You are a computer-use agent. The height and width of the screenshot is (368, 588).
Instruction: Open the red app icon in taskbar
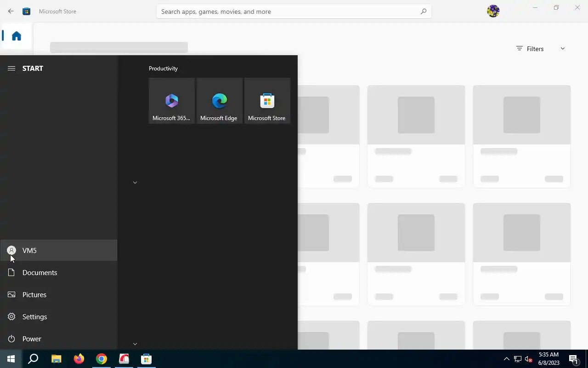point(124,359)
